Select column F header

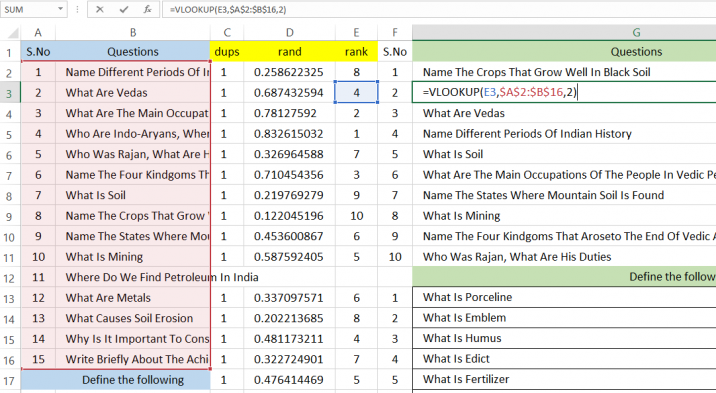395,32
